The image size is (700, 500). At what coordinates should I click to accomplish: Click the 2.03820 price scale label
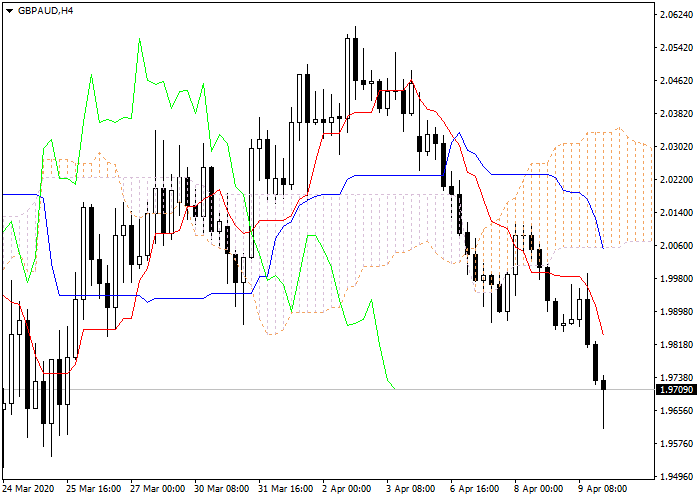point(677,114)
